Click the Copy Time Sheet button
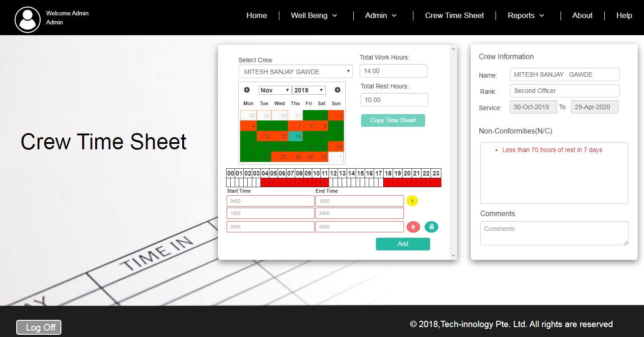 coord(393,120)
